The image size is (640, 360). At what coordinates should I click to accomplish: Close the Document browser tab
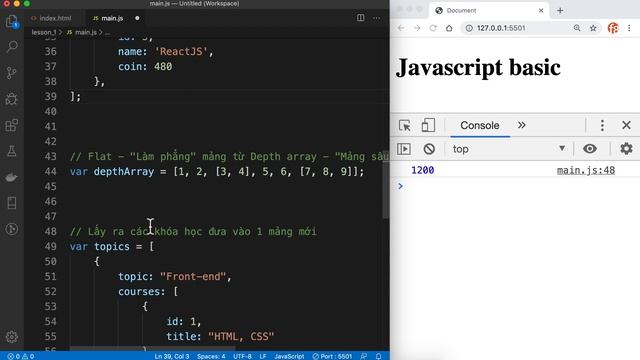coord(541,11)
